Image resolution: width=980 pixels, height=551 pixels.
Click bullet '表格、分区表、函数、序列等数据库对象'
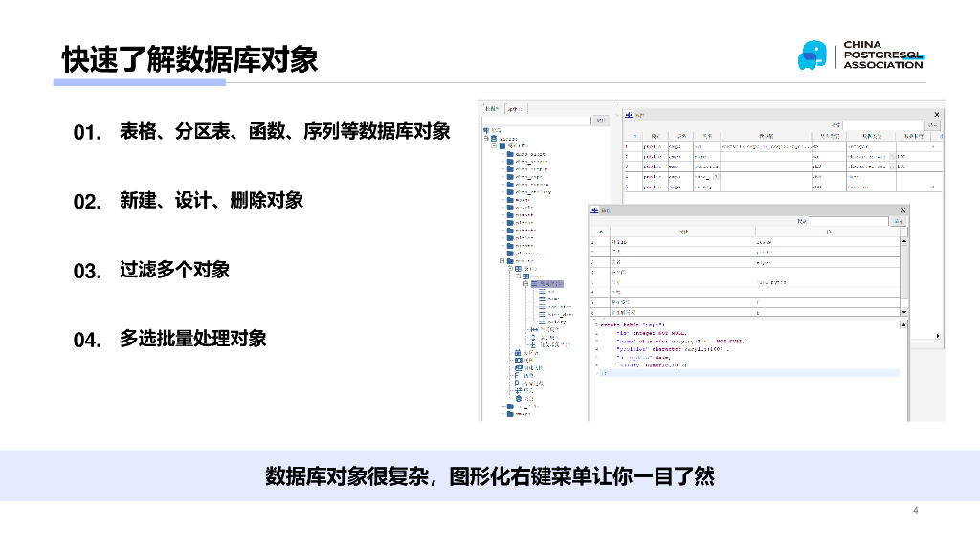click(285, 131)
